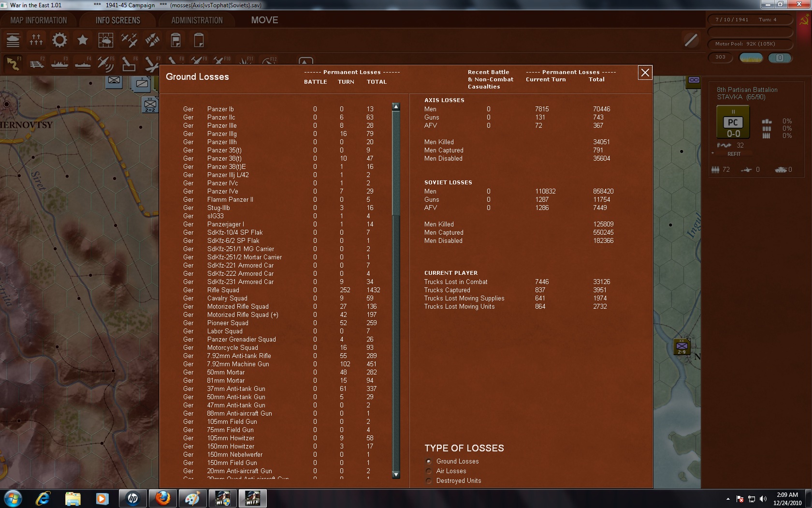Click the Windows Start button

(x=12, y=498)
